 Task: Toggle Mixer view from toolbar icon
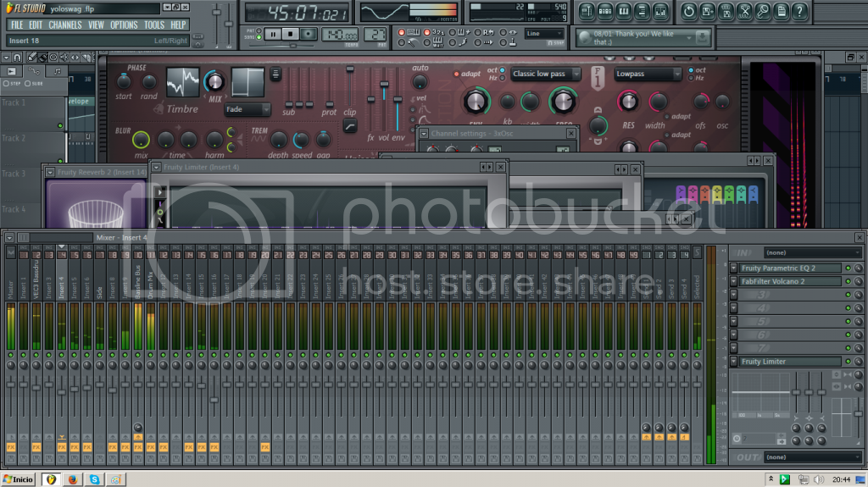[660, 11]
